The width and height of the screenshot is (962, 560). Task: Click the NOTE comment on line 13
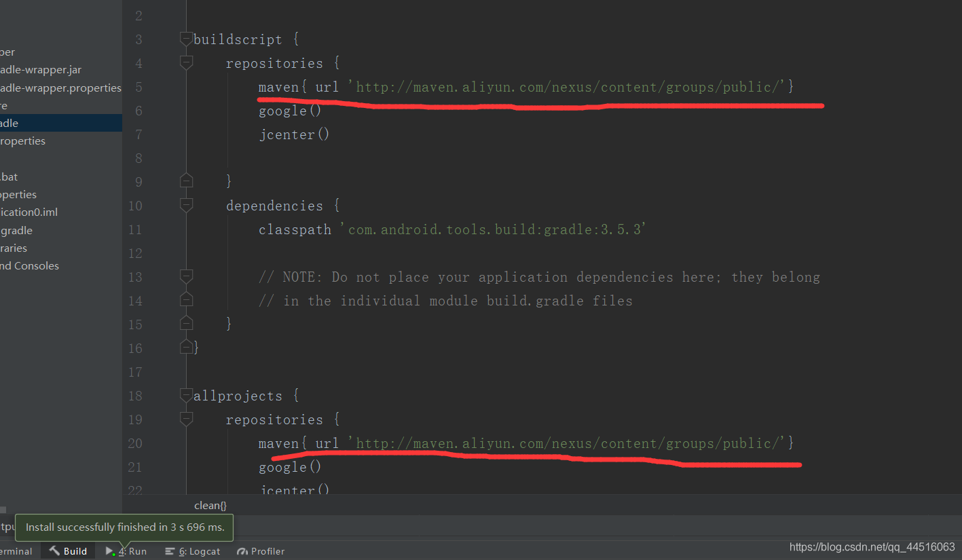click(x=539, y=277)
